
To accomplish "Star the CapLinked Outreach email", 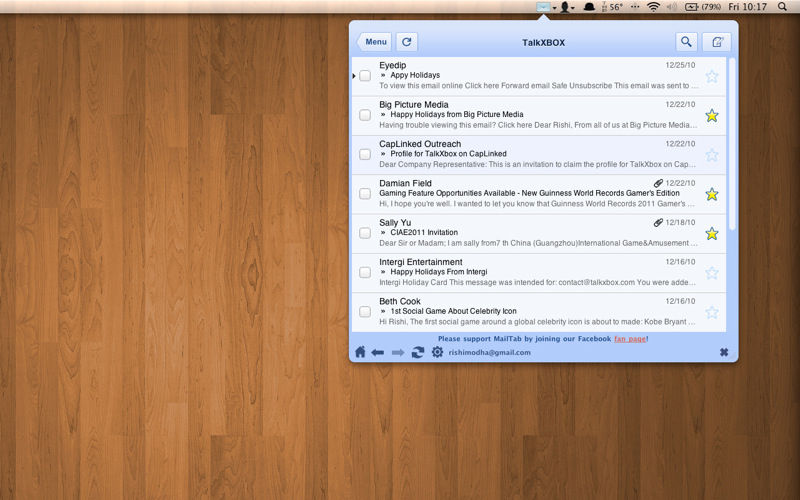I will coord(712,155).
